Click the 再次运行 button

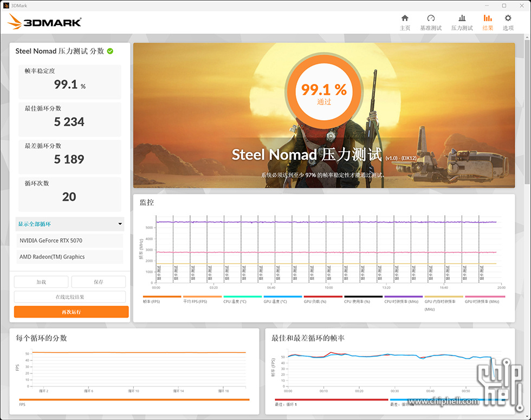pos(70,312)
